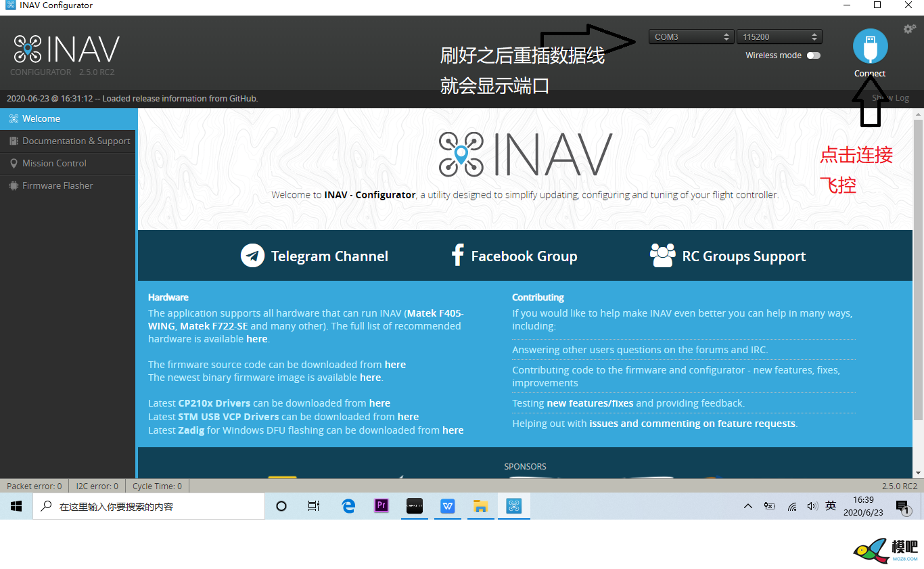
Task: Click the battery icon in system tray
Action: coord(769,506)
